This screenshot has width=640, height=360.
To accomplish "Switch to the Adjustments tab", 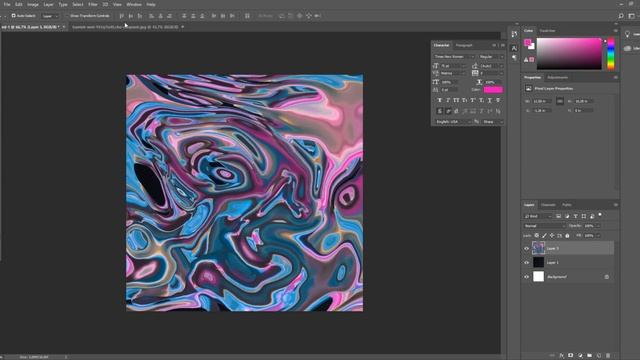I will click(x=558, y=78).
